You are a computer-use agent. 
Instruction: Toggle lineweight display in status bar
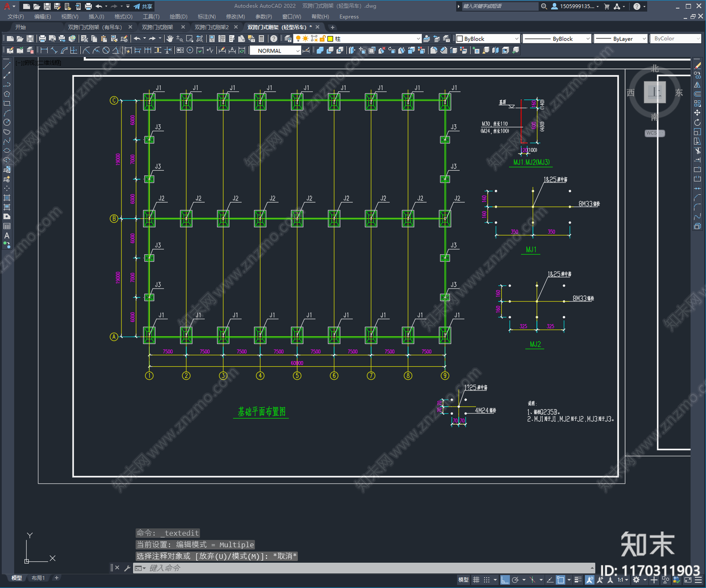(578, 580)
